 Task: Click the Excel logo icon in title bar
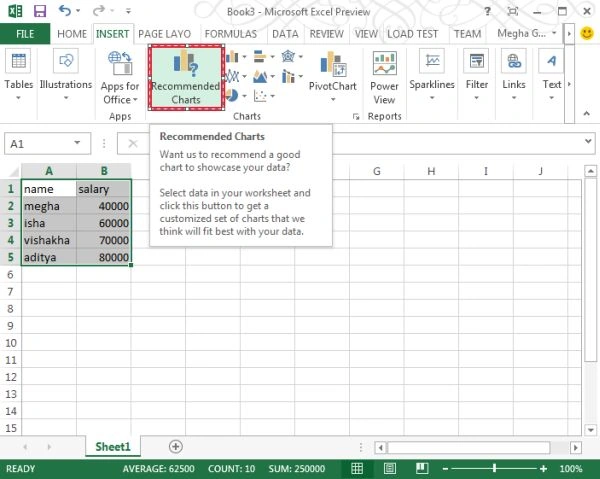(15, 11)
